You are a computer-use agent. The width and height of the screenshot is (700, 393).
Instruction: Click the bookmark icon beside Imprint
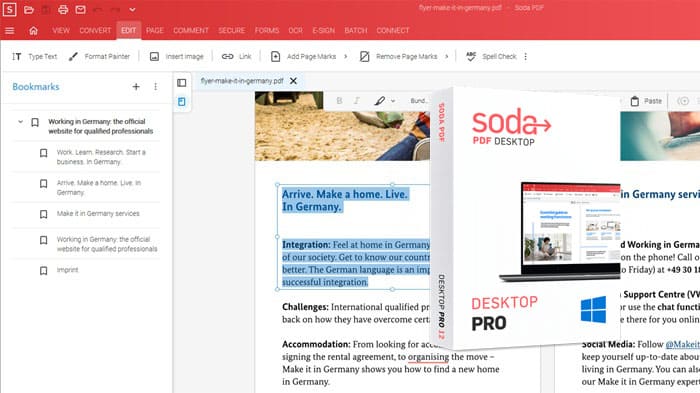[x=43, y=271]
